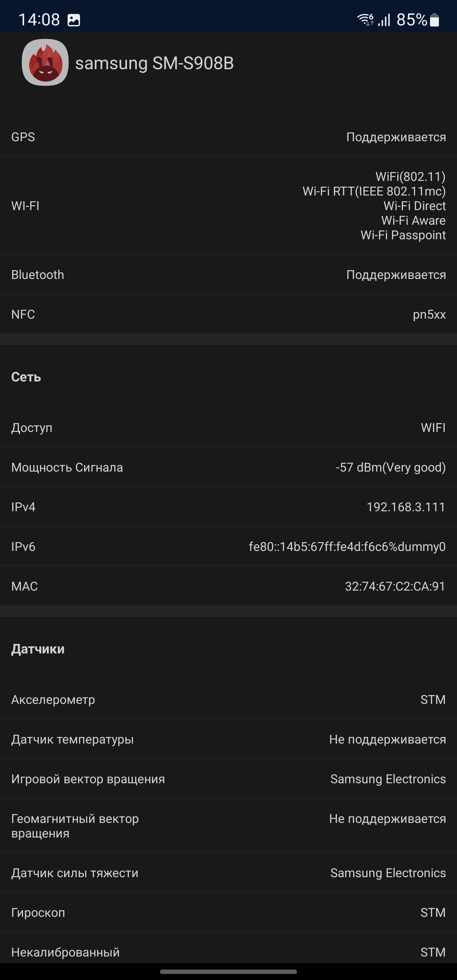This screenshot has height=980, width=457.
Task: Tap the Bluetooth row
Action: pyautogui.click(x=228, y=275)
